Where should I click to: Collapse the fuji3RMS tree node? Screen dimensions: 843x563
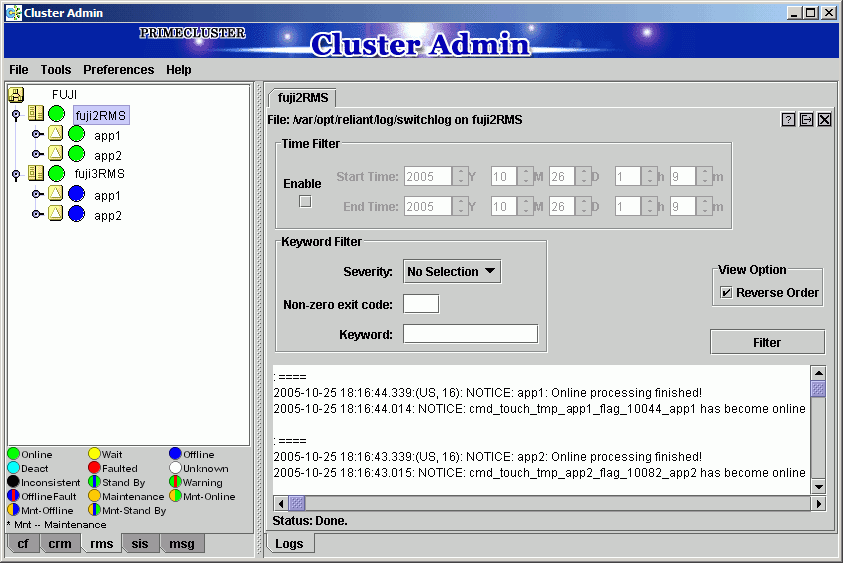pos(16,174)
